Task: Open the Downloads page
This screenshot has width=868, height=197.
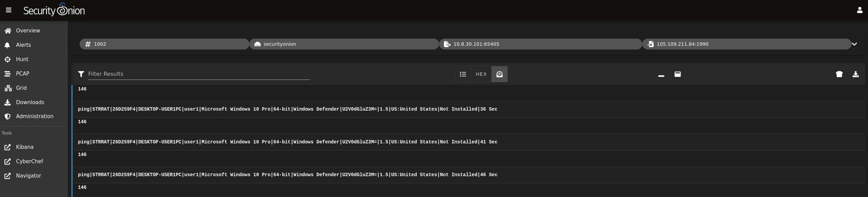Action: [34, 102]
